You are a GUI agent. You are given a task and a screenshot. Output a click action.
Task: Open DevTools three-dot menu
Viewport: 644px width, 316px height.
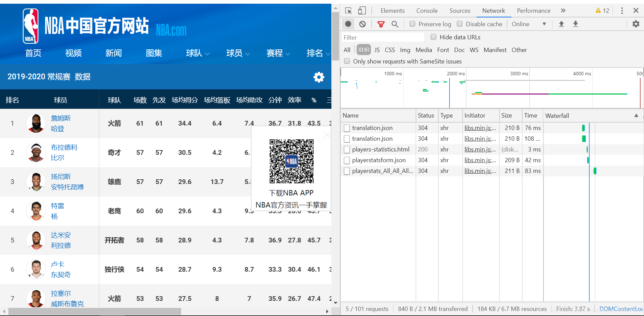click(x=622, y=11)
